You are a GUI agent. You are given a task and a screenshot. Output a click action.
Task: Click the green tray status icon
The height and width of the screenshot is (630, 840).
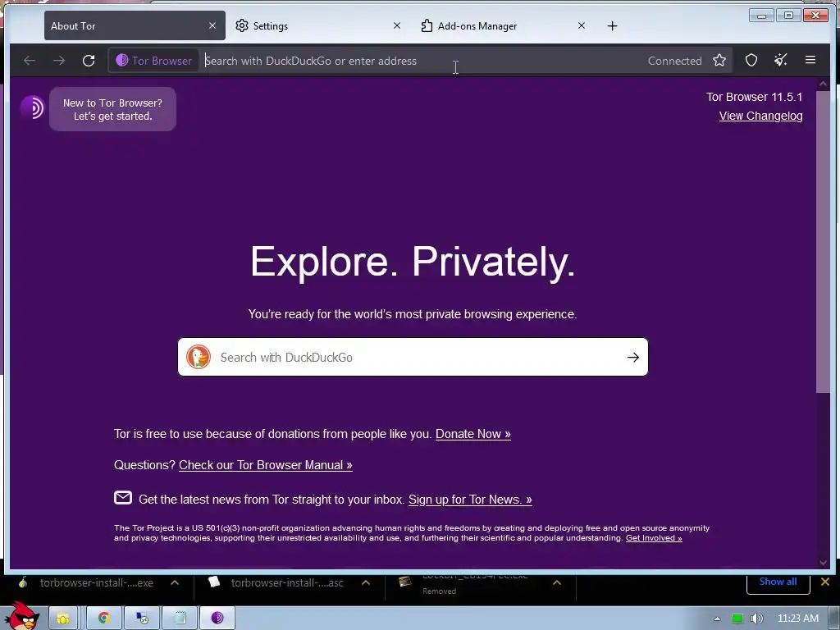pyautogui.click(x=737, y=619)
